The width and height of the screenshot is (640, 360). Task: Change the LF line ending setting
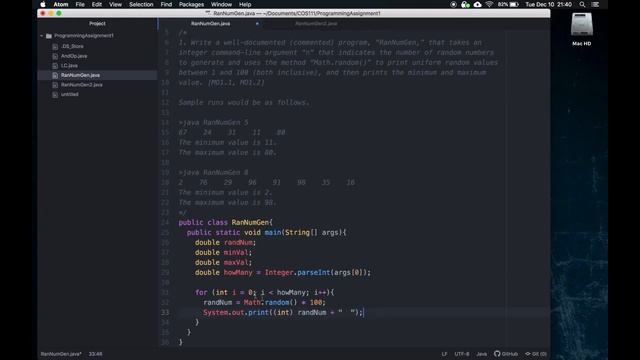click(x=444, y=354)
